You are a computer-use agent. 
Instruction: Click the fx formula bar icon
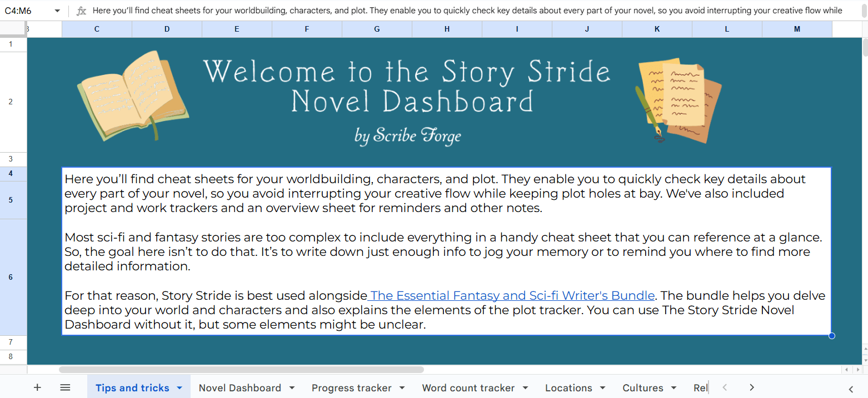(x=81, y=10)
